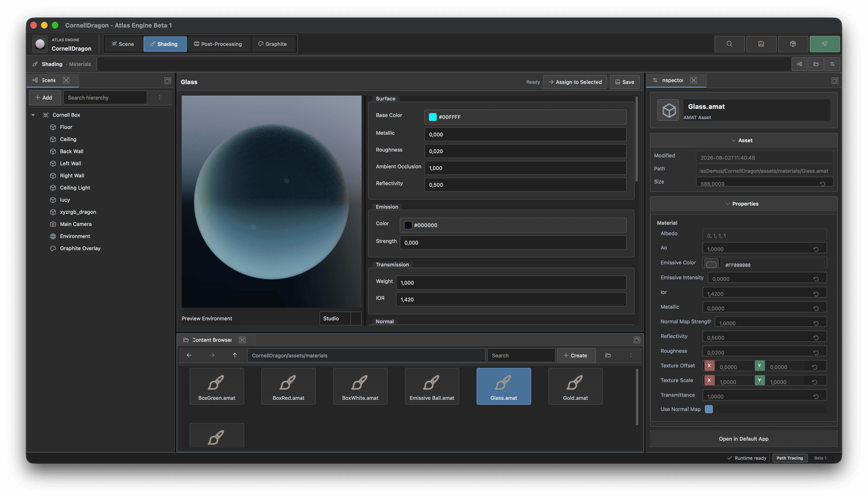The width and height of the screenshot is (868, 498).
Task: Select Ceiling Light in the hierarchy
Action: (75, 188)
